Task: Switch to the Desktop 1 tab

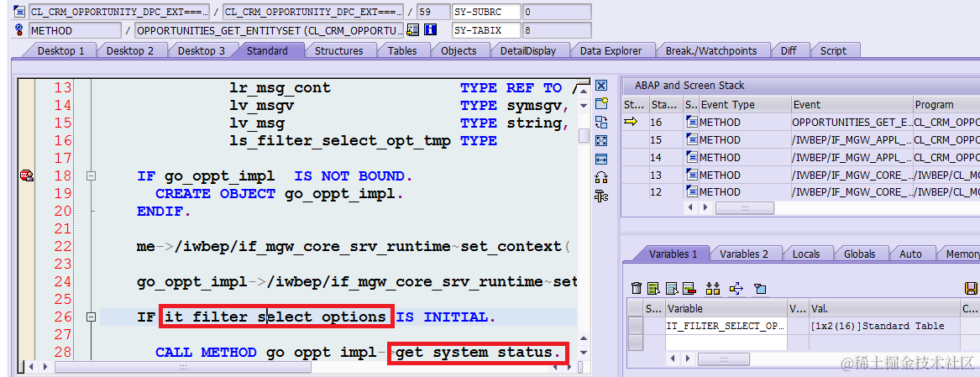Action: (60, 50)
